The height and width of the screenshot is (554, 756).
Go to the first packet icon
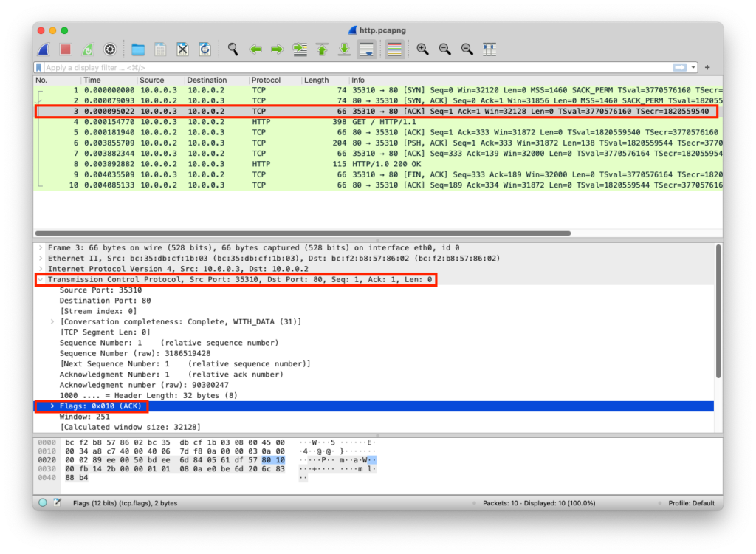tap(322, 49)
